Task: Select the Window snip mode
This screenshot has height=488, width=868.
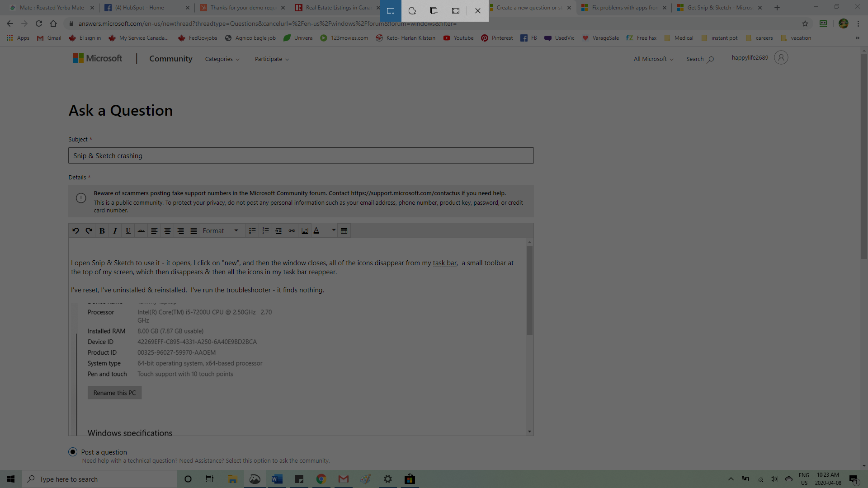Action: (434, 10)
